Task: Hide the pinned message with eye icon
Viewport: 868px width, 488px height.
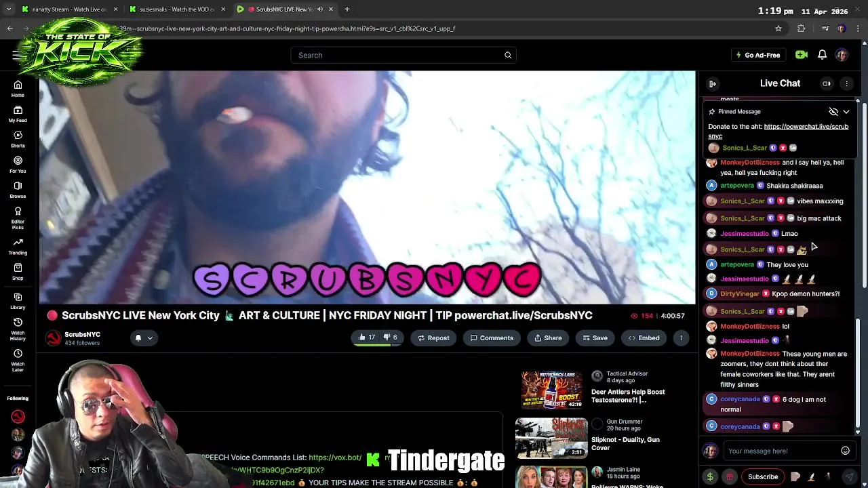Action: (x=833, y=111)
